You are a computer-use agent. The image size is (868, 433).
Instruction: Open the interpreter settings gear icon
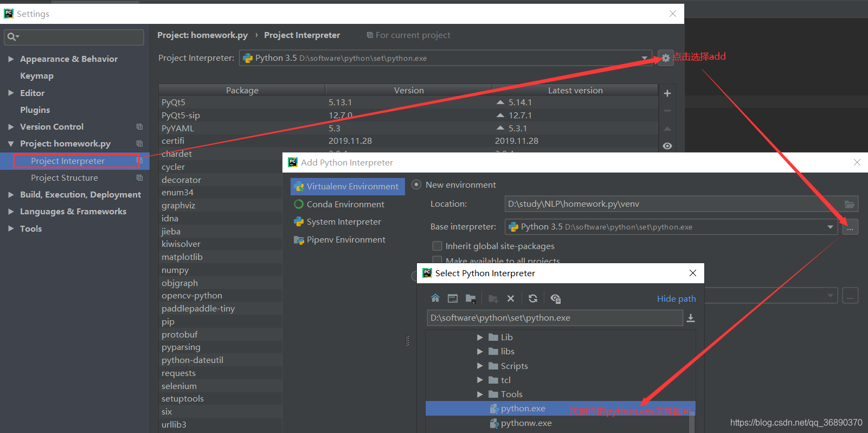point(665,58)
